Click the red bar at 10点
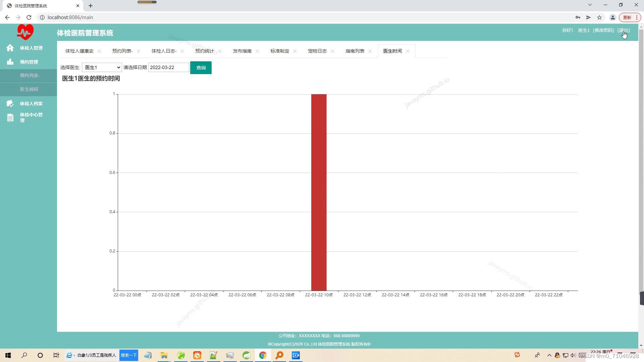 coord(319,192)
